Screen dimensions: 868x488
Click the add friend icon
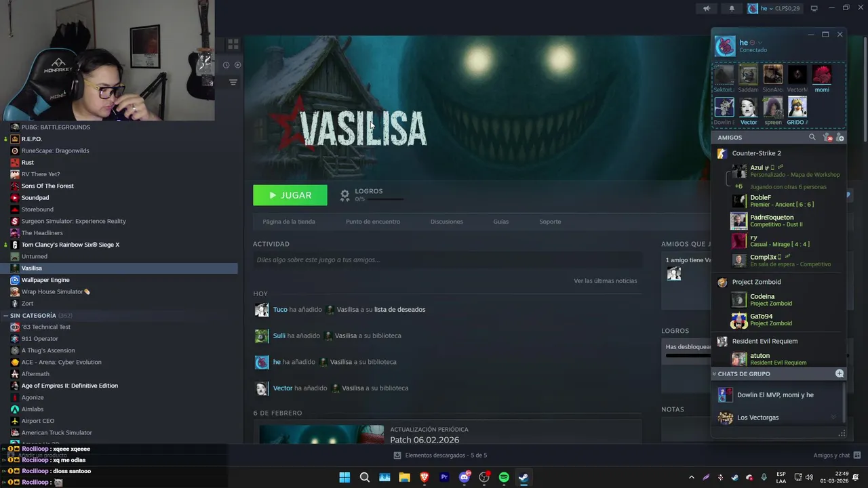click(x=840, y=138)
